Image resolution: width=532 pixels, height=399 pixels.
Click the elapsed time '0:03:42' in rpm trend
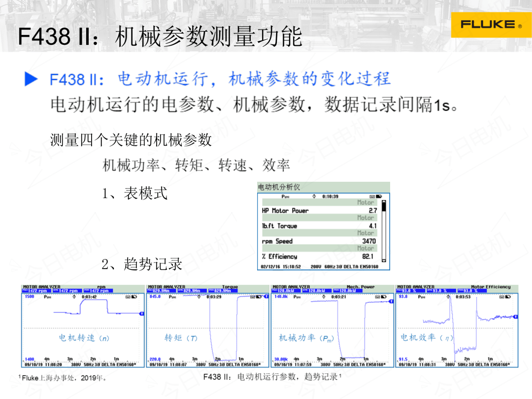[x=89, y=297]
